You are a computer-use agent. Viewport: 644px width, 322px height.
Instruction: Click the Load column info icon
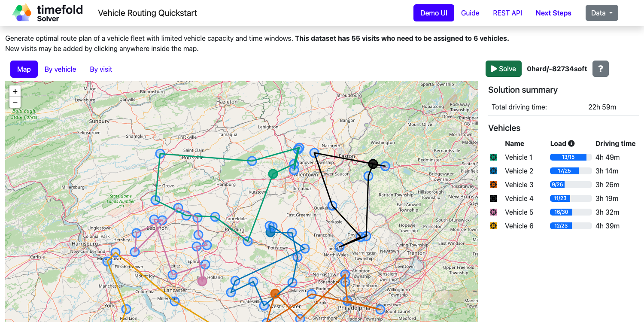coord(571,143)
